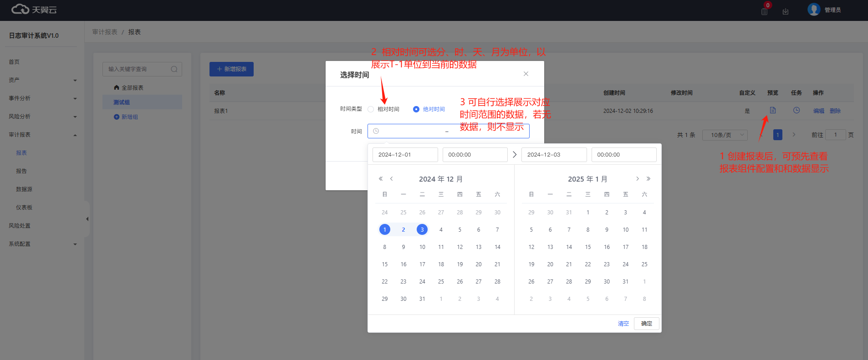This screenshot has height=360, width=868.
Task: Select January 20 in the 2025 calendar
Action: [x=550, y=264]
